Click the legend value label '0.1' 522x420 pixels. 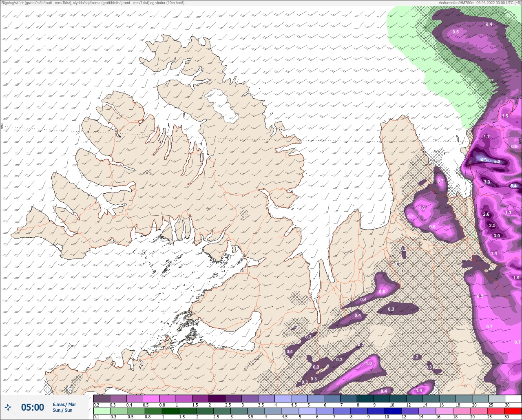coord(96,417)
